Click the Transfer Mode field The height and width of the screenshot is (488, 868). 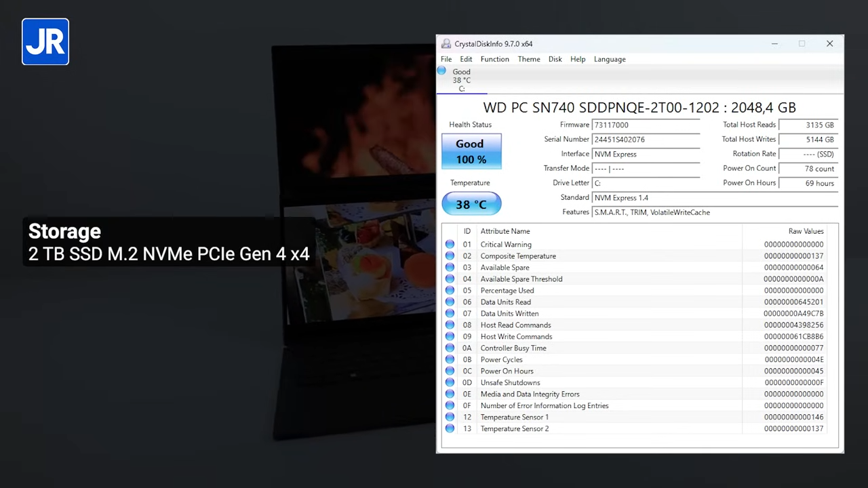tap(646, 169)
